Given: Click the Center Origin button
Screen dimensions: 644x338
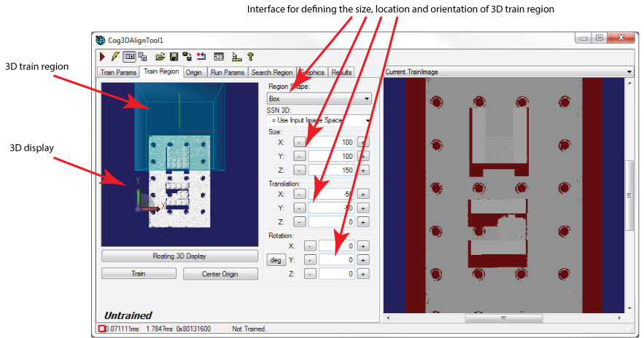Looking at the screenshot, I should coord(221,274).
